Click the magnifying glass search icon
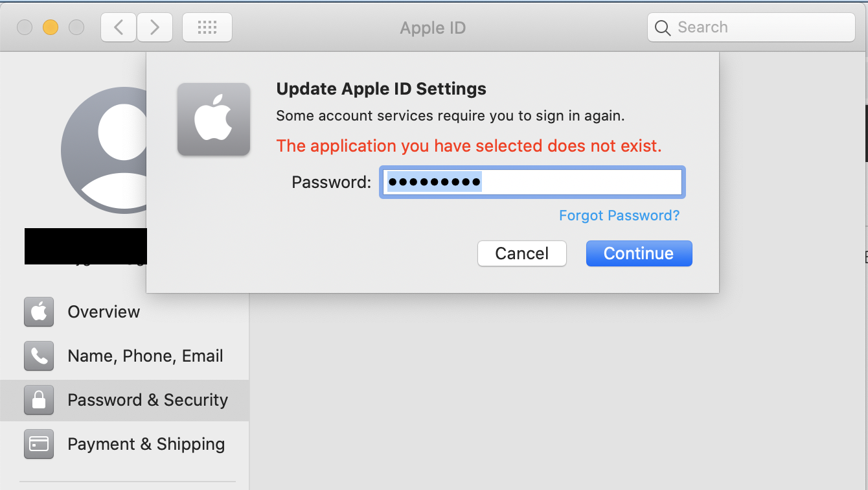The height and width of the screenshot is (490, 868). pyautogui.click(x=662, y=28)
